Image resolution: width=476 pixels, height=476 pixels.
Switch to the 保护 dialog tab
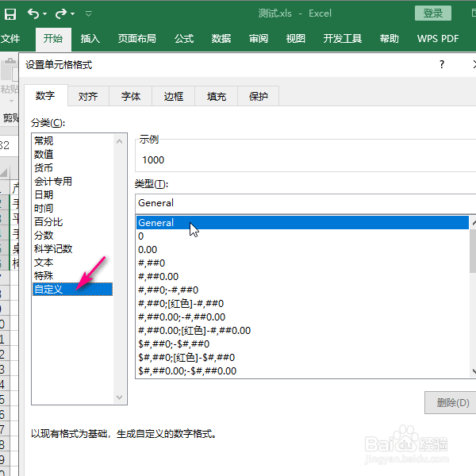coord(259,97)
